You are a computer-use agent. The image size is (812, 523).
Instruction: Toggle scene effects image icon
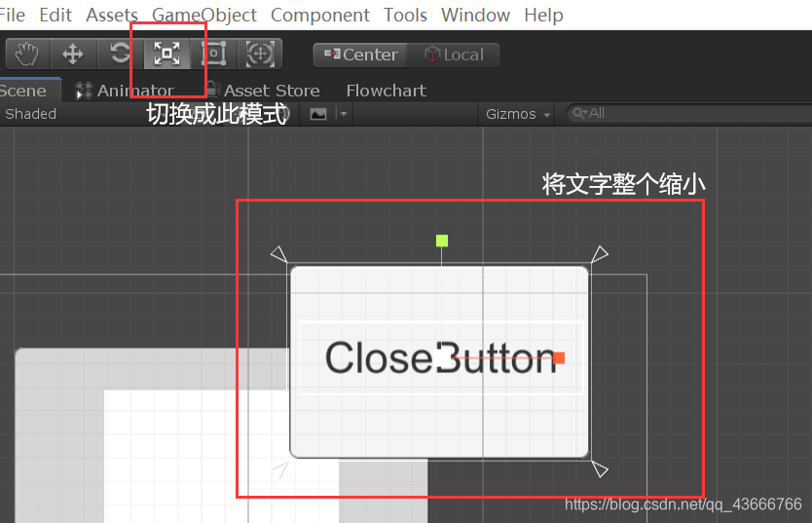[318, 114]
